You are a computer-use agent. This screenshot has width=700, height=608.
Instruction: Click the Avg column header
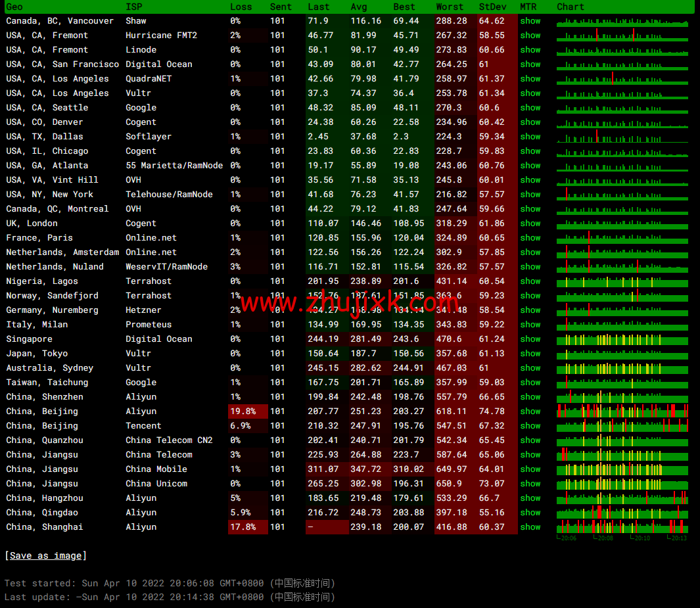pos(359,7)
